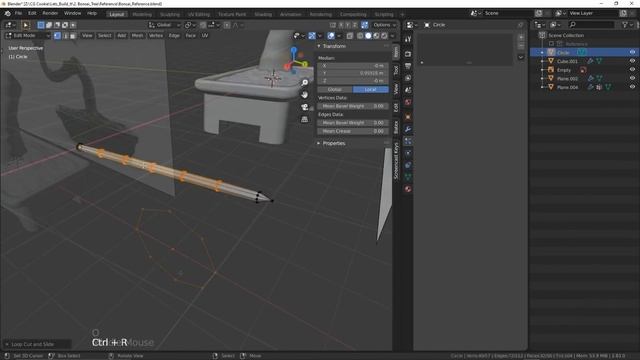This screenshot has width=640, height=360.
Task: Open the Output properties tab icon
Action: tap(408, 66)
